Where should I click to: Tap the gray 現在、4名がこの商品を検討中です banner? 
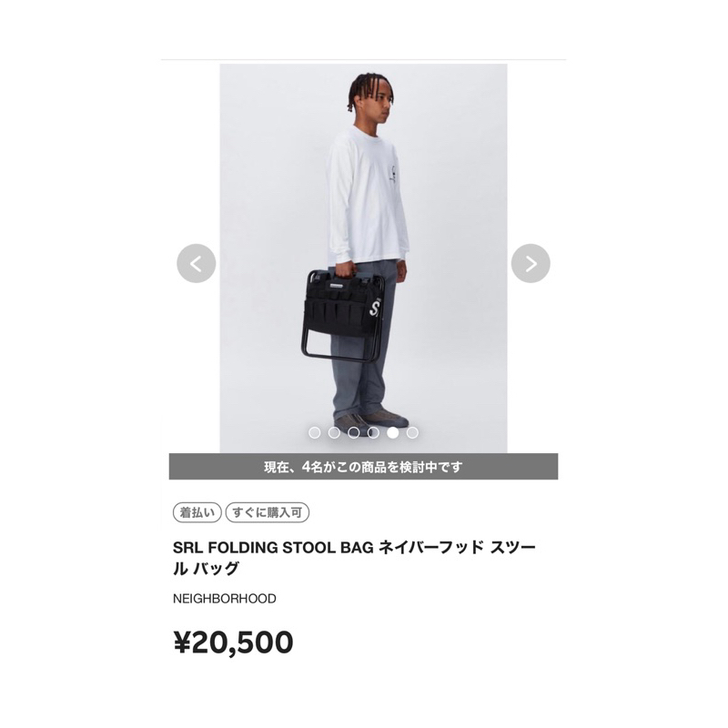coord(363,466)
